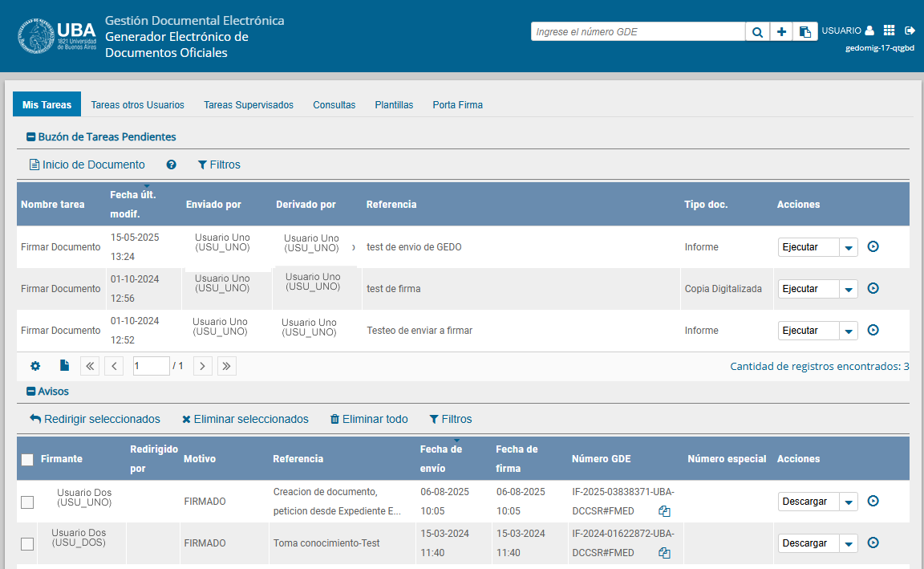Screen dimensions: 924x569
Task: Click the plus icon beside GDE search
Action: [781, 31]
